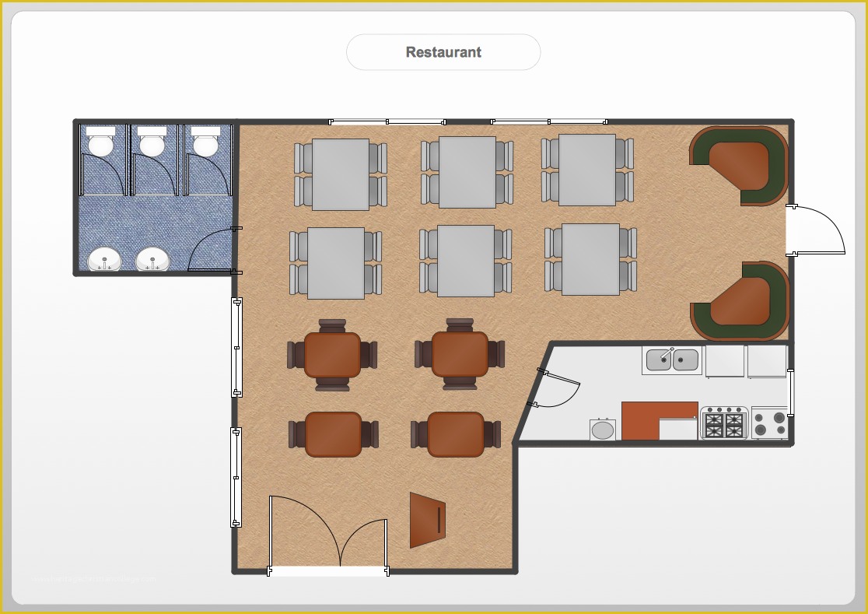Select the right restroom washbasin
Screen dimensions: 868x614
[x=152, y=259]
